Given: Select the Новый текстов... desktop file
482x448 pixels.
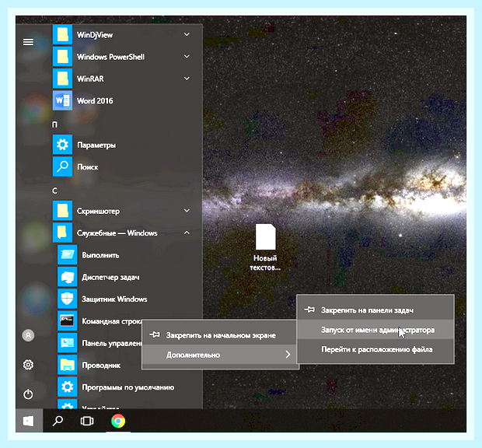Looking at the screenshot, I should (265, 247).
